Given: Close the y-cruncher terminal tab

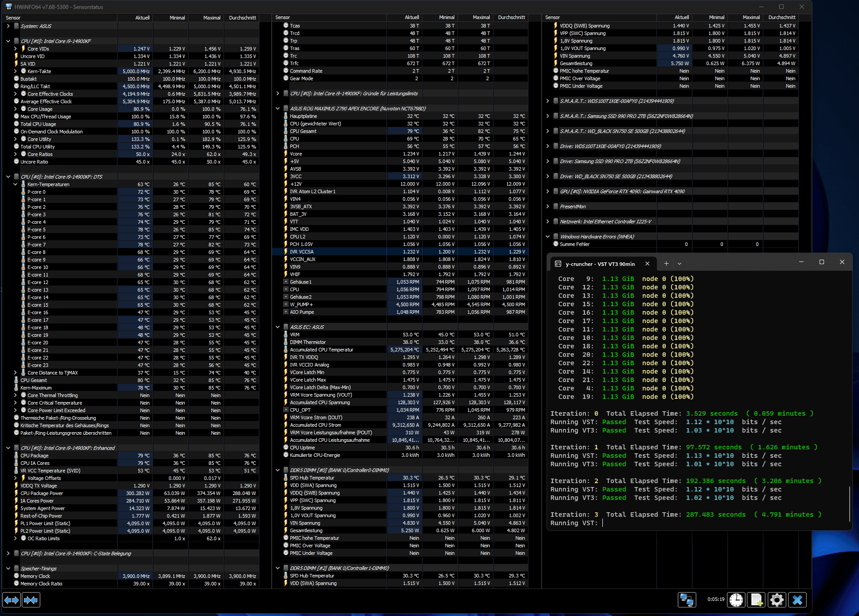Looking at the screenshot, I should click(x=647, y=264).
